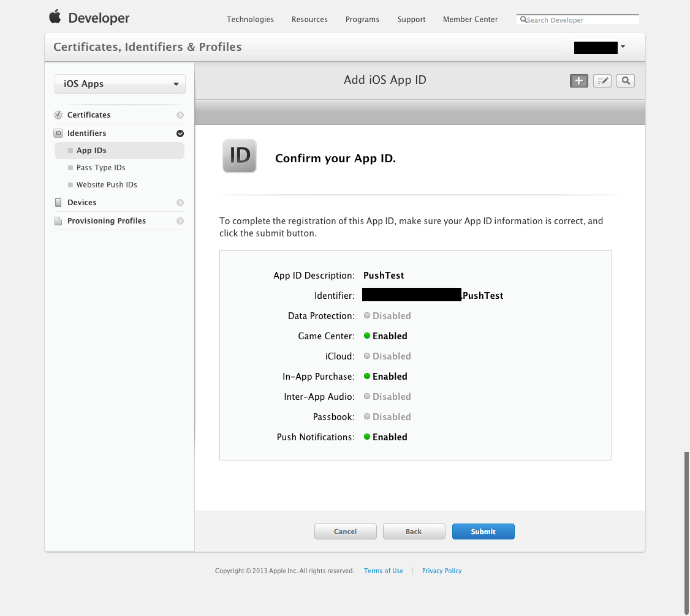Collapse the Identifiers section chevron

[180, 133]
